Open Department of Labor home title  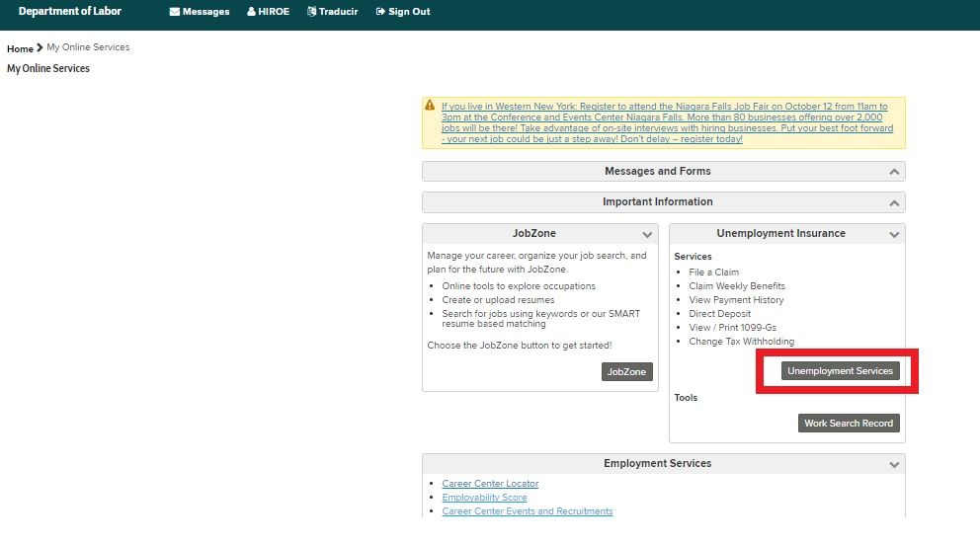[70, 12]
